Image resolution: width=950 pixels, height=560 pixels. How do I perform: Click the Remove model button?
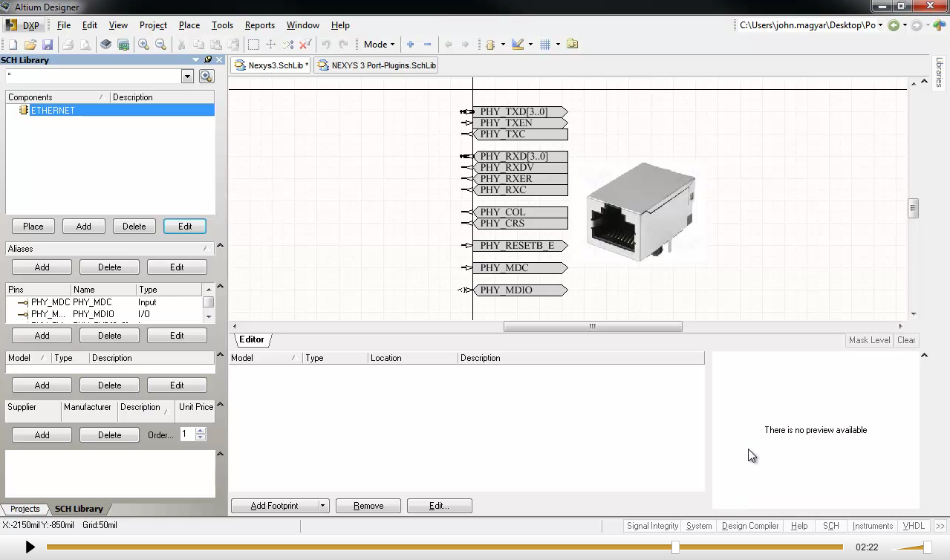[x=368, y=506]
